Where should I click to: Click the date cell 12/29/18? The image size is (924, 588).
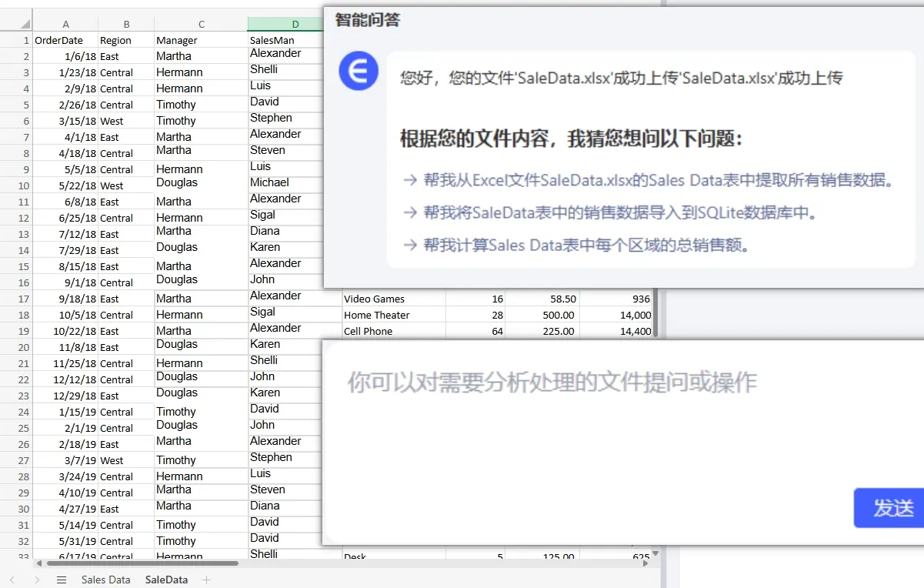point(65,396)
